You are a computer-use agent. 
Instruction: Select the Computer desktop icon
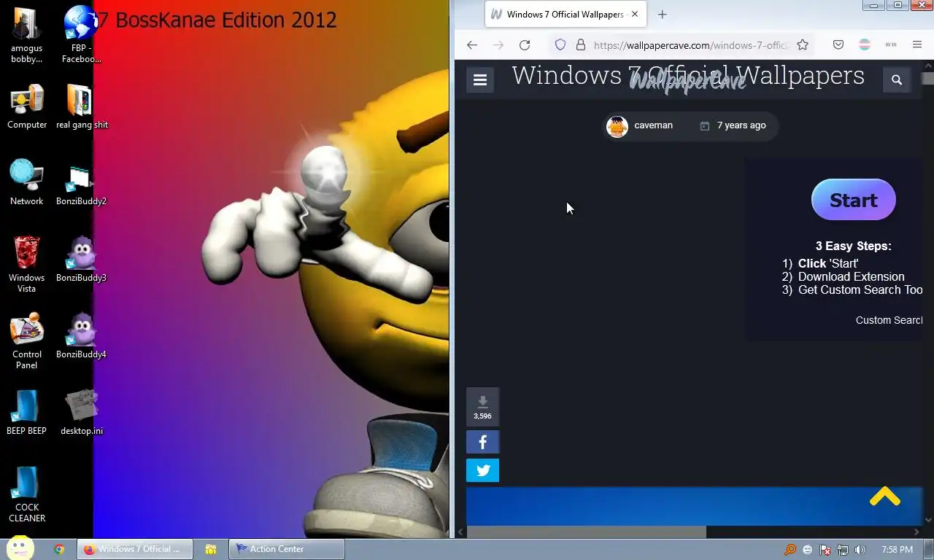[27, 106]
